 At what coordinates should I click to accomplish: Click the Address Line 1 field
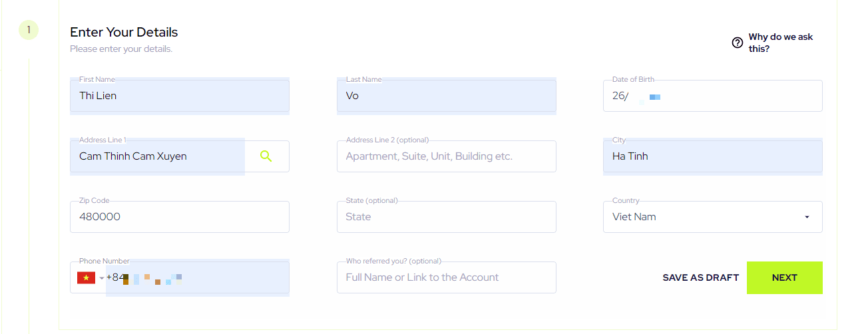158,156
